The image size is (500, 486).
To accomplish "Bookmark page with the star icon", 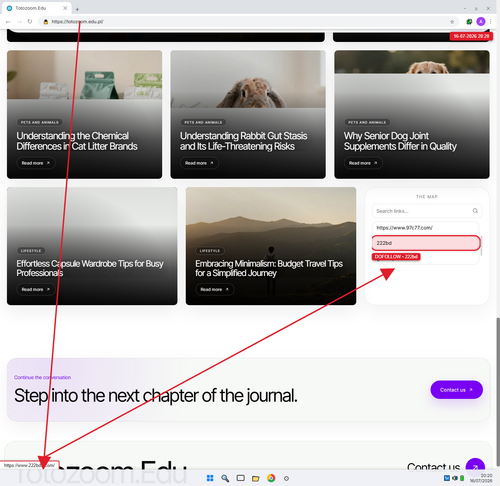I will click(x=452, y=22).
